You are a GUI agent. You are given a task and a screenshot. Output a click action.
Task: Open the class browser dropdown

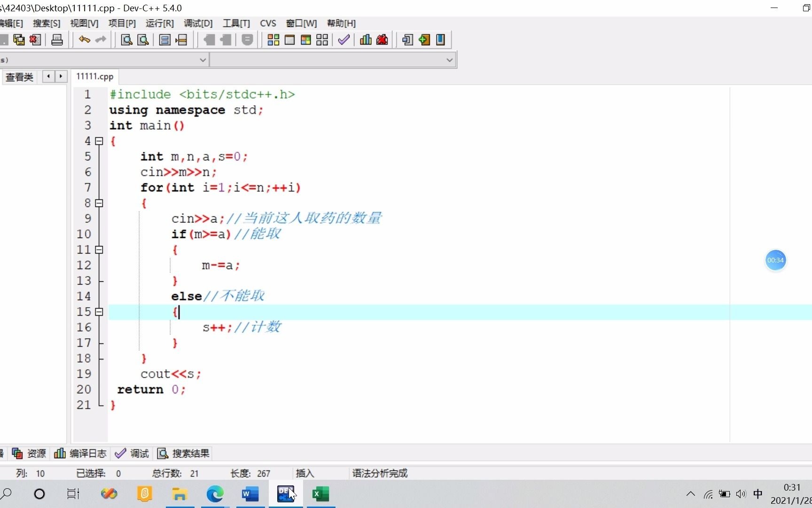tap(203, 60)
